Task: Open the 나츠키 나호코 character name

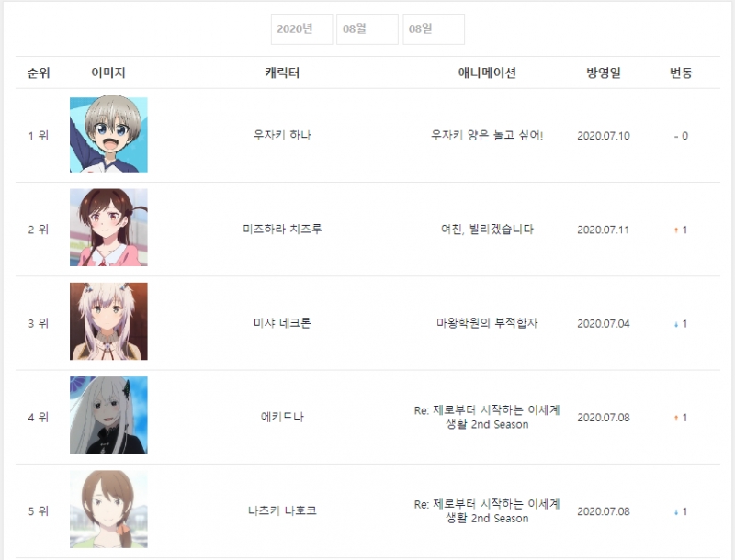Action: [282, 510]
